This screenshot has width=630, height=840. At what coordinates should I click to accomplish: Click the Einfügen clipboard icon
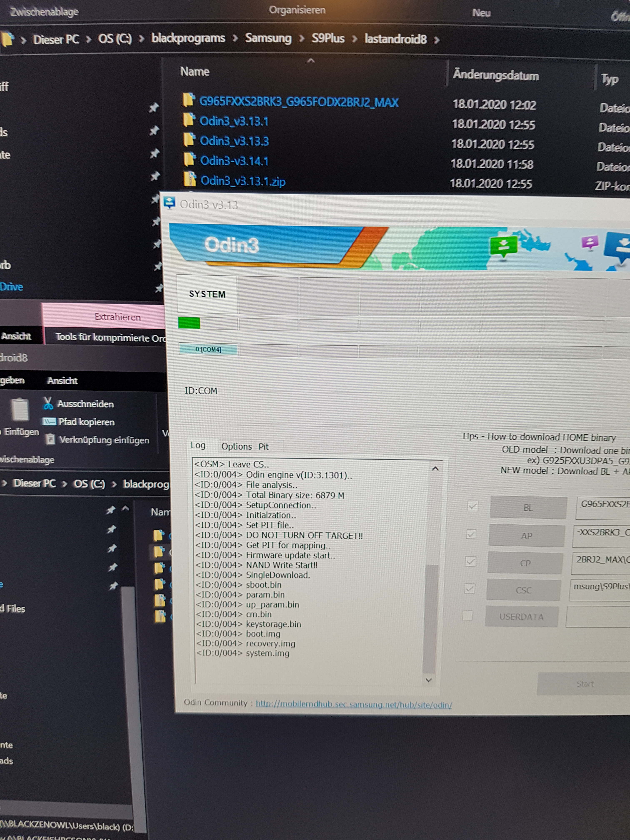pos(20,410)
